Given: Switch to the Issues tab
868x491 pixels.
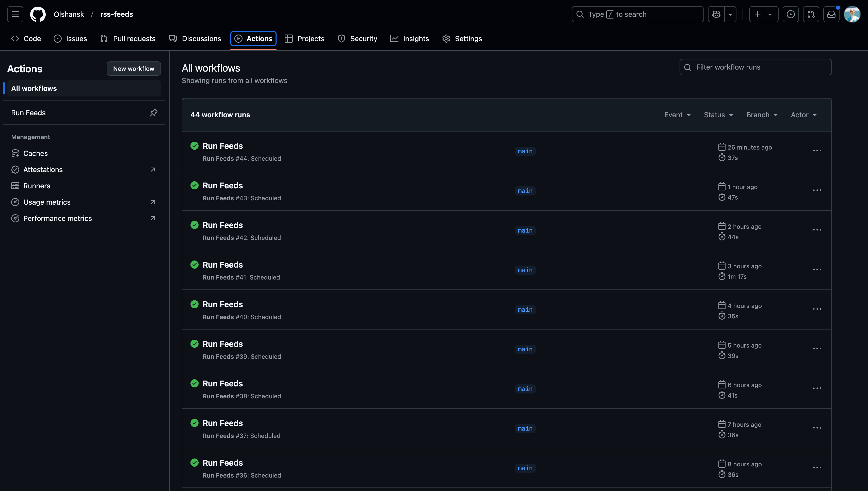Looking at the screenshot, I should pyautogui.click(x=70, y=38).
